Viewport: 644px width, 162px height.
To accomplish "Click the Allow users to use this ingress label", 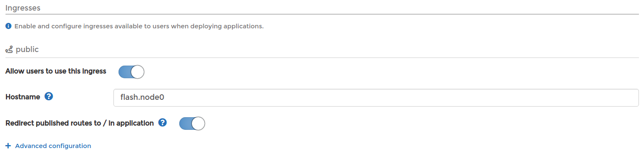I will [x=56, y=71].
